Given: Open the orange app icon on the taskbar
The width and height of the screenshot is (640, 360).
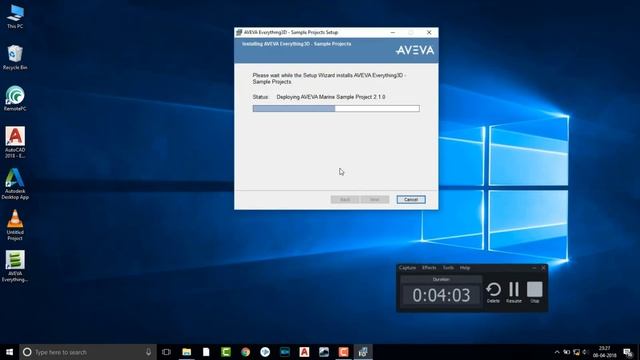Looking at the screenshot, I should pyautogui.click(x=343, y=352).
